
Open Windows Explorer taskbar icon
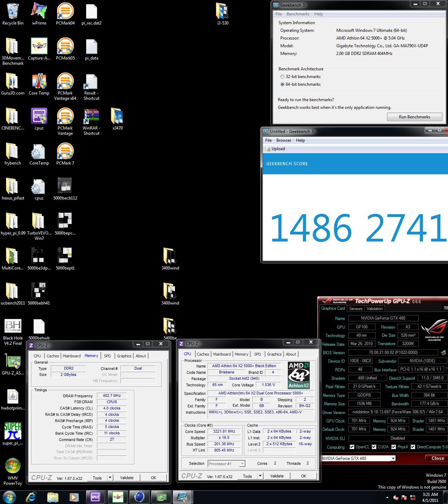[x=53, y=497]
